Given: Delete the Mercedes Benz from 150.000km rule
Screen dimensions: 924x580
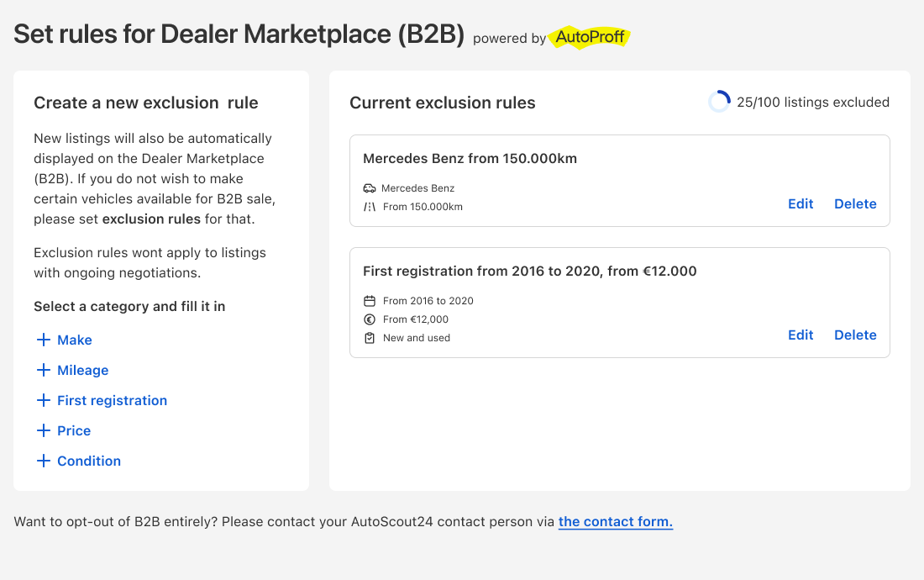Looking at the screenshot, I should click(x=855, y=204).
